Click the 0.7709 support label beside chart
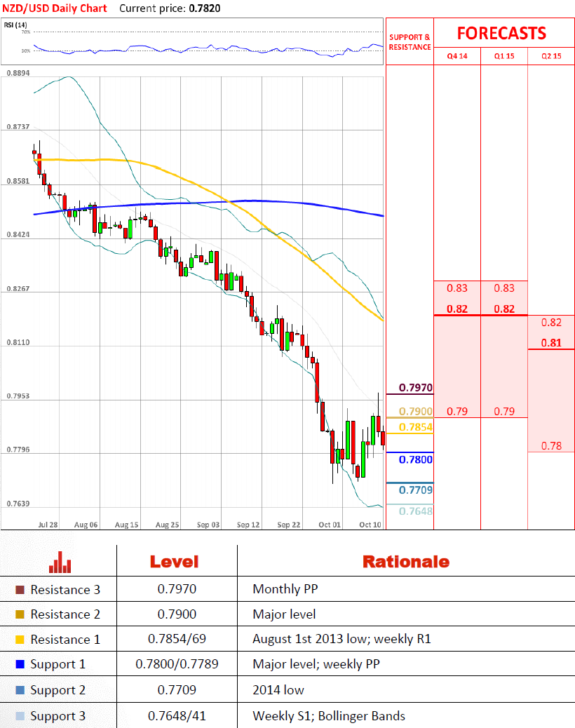The height and width of the screenshot is (728, 575). click(415, 490)
